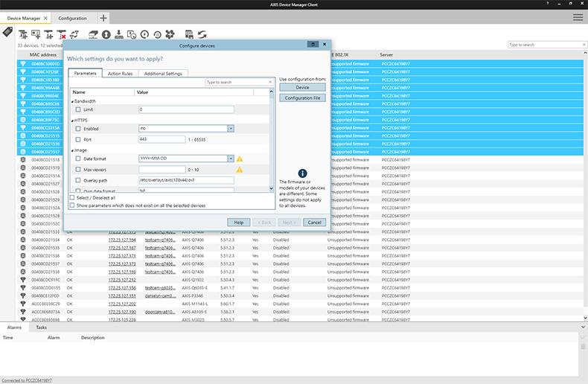
Task: Click the Help button in the dialog
Action: tap(238, 223)
